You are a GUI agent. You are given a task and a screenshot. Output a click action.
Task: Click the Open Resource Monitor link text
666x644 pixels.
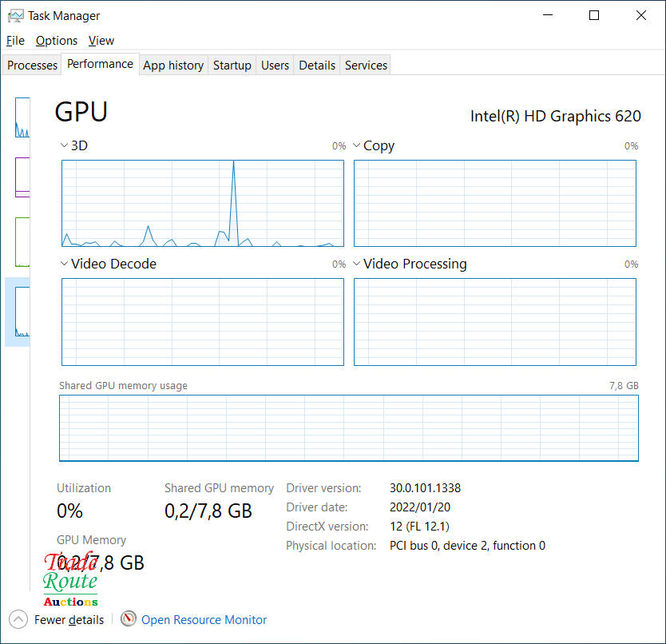204,620
